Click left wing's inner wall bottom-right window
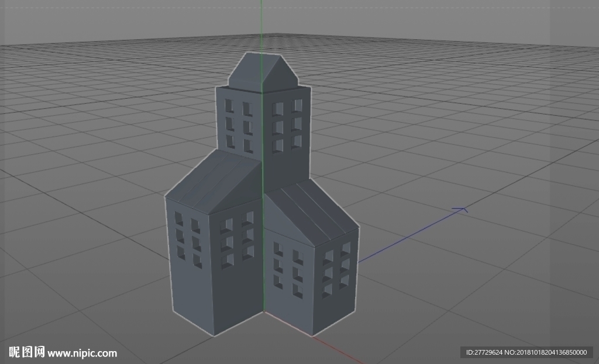 pyautogui.click(x=249, y=252)
